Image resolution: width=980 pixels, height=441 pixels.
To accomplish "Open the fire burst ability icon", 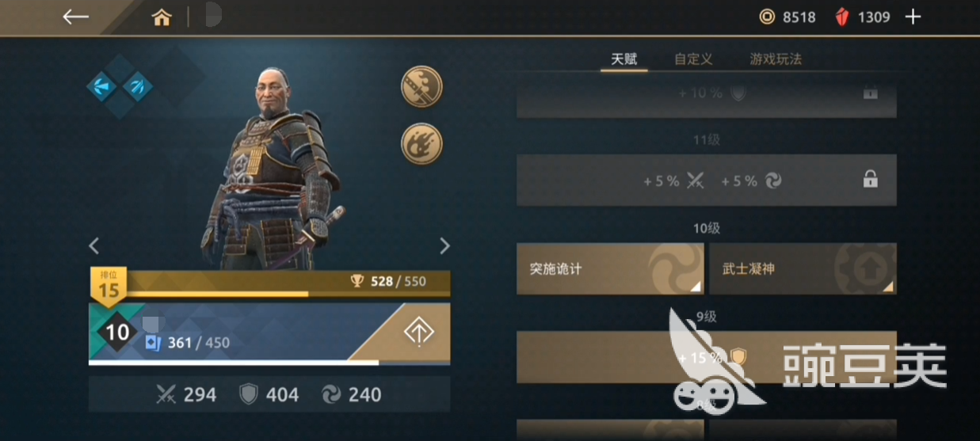I will [421, 143].
